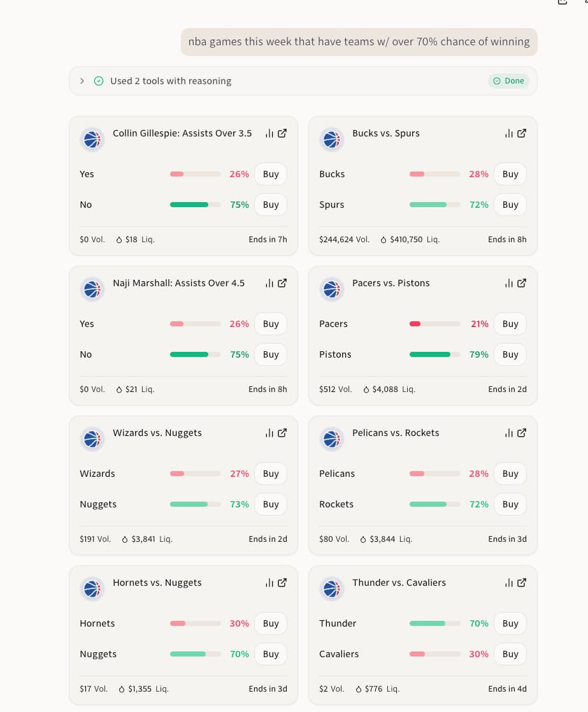Buy No on Collin Gillespie assists
The height and width of the screenshot is (712, 588).
point(271,205)
